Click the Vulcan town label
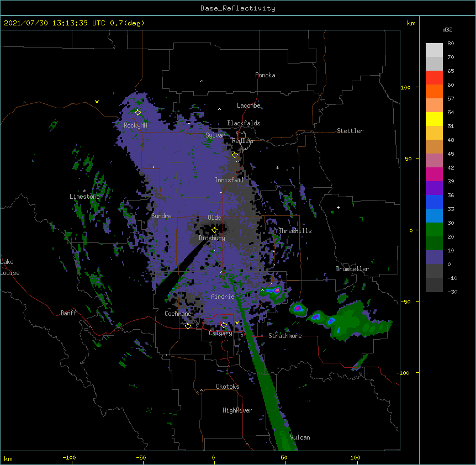This screenshot has height=465, width=476. [x=300, y=437]
